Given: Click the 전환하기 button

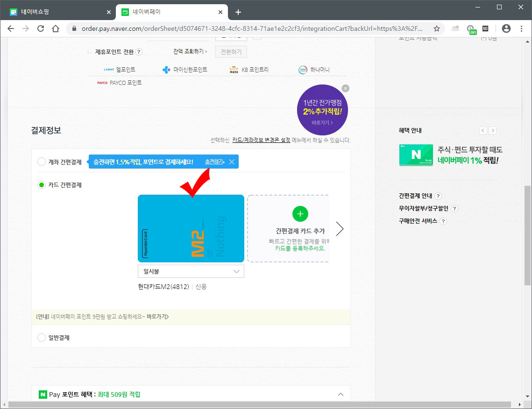Looking at the screenshot, I should (x=230, y=51).
